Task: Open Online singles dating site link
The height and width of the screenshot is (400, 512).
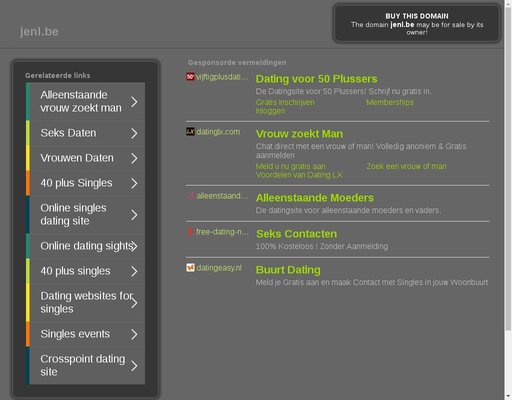Action: [85, 215]
